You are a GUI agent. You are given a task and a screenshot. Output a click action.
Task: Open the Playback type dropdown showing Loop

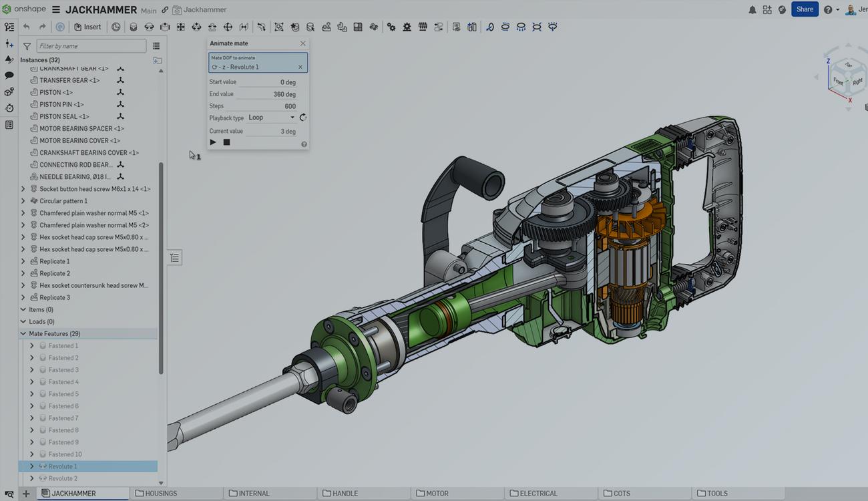pos(270,118)
